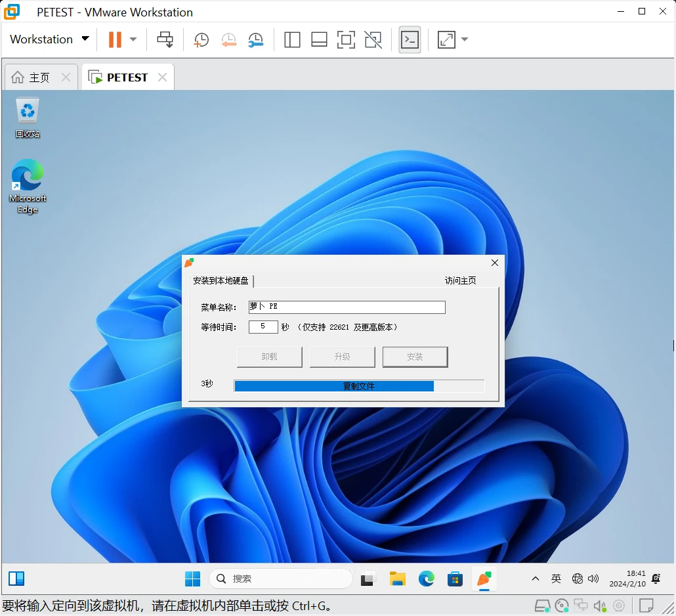The height and width of the screenshot is (616, 676).
Task: Open the console view button
Action: click(x=410, y=39)
